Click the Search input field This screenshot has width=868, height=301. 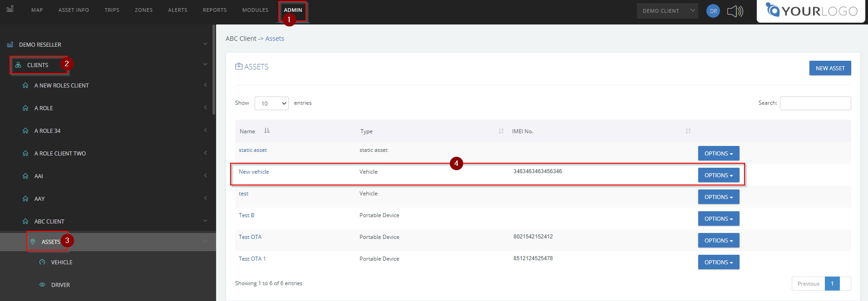(x=815, y=103)
